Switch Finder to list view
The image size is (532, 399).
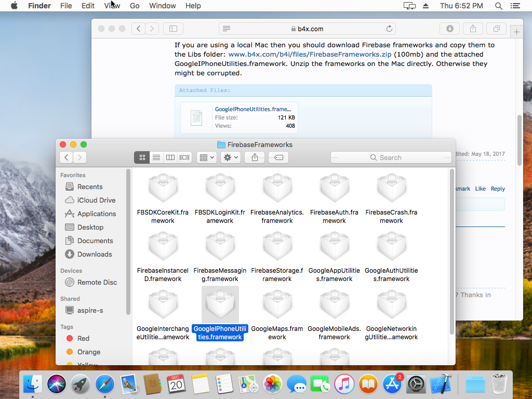tap(156, 157)
